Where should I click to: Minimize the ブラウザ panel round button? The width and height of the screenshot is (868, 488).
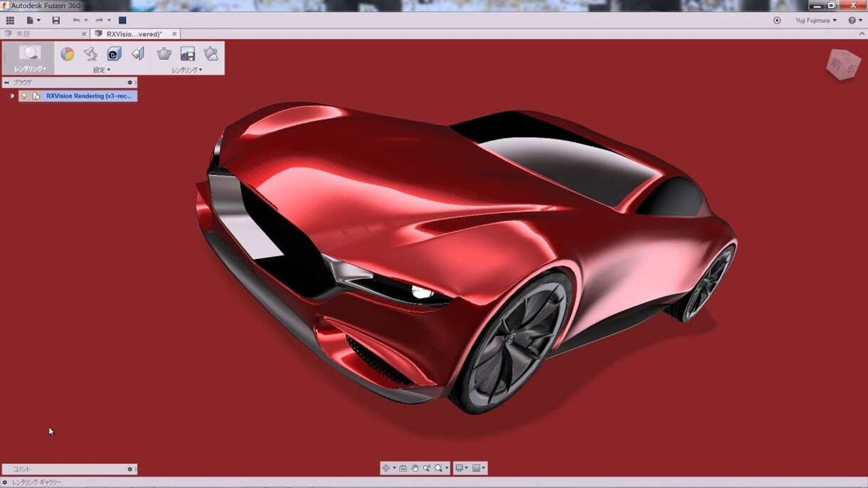tap(129, 83)
